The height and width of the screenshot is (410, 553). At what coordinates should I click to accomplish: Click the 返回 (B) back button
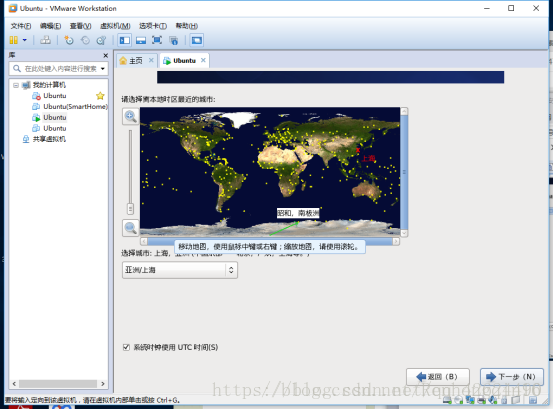coord(438,377)
